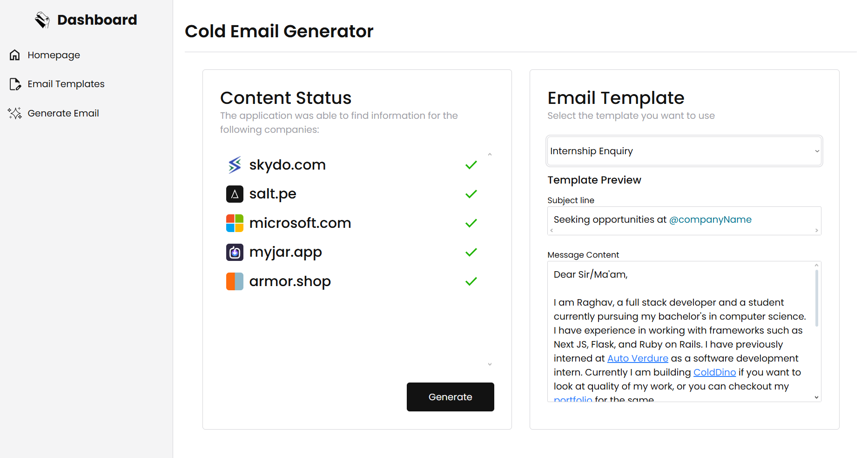Click the green checkmark beside skydo.com
This screenshot has height=458, width=868.
point(471,165)
